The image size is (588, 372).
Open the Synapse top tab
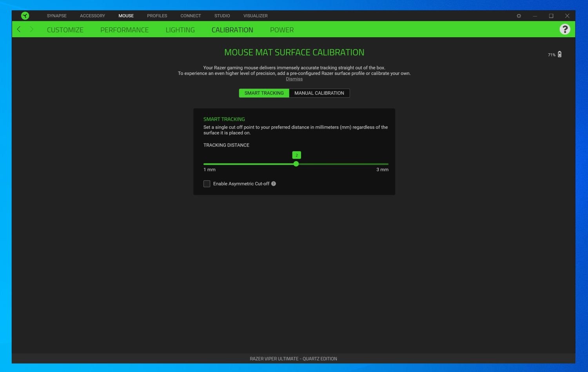click(57, 16)
